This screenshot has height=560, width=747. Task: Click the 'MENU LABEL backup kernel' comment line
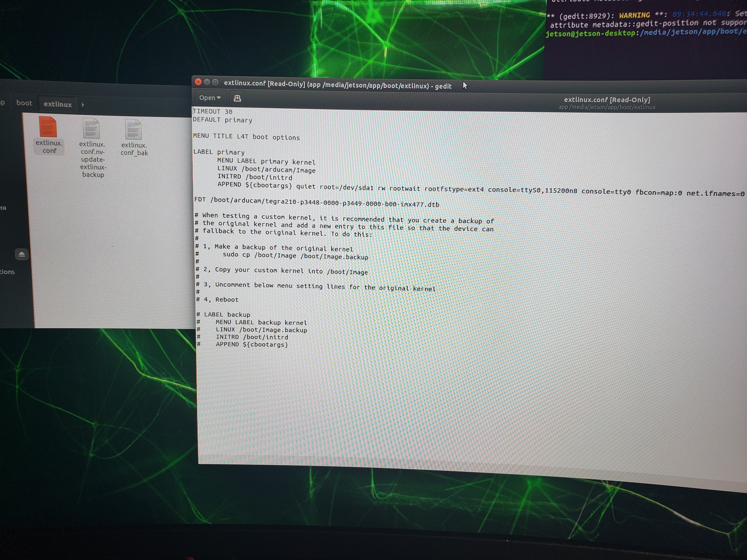coord(252,322)
